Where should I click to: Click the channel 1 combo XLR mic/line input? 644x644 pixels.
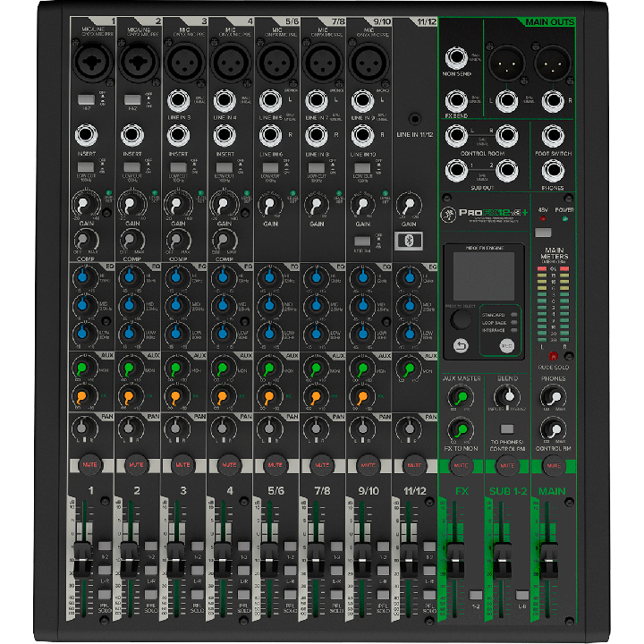click(x=93, y=63)
